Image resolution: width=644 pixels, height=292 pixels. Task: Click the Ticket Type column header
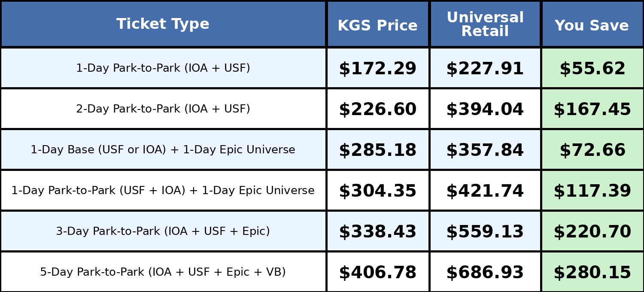tap(163, 24)
